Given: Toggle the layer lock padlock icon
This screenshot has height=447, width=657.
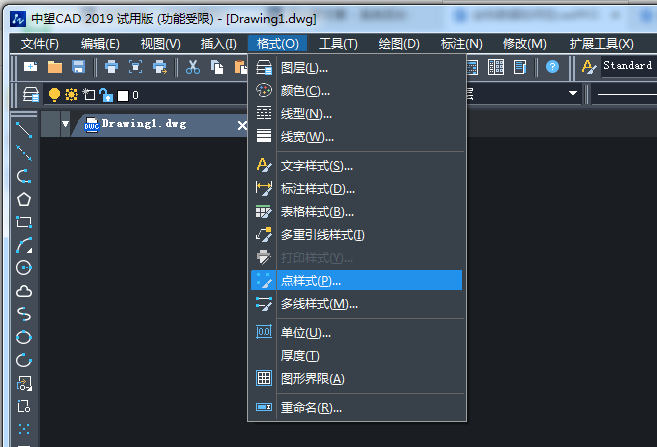Looking at the screenshot, I should (x=105, y=95).
